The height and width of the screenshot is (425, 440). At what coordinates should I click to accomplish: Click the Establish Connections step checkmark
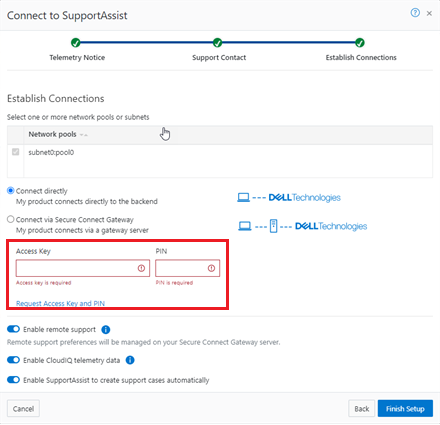pyautogui.click(x=360, y=43)
